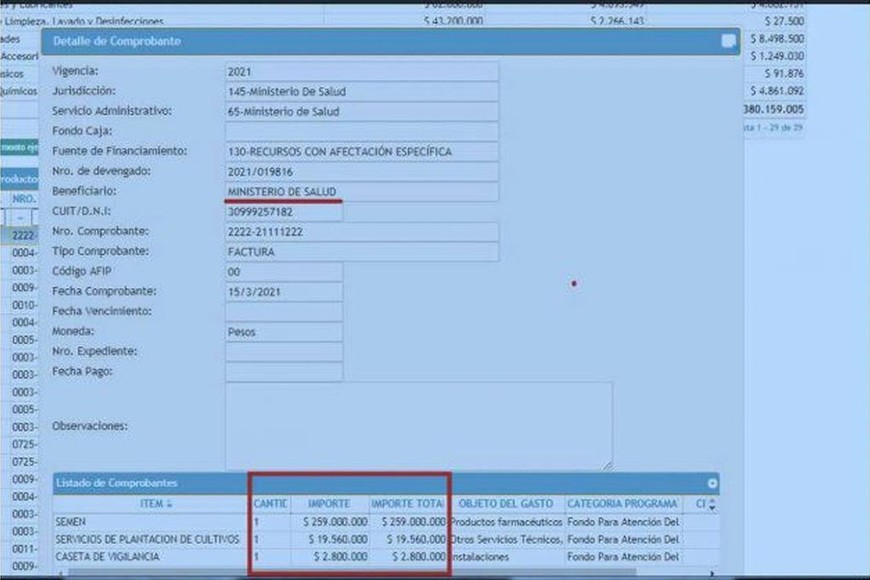Image resolution: width=870 pixels, height=580 pixels.
Task: Select the Beneficiario field MINISTERIO DE SALUD
Action: [x=361, y=192]
